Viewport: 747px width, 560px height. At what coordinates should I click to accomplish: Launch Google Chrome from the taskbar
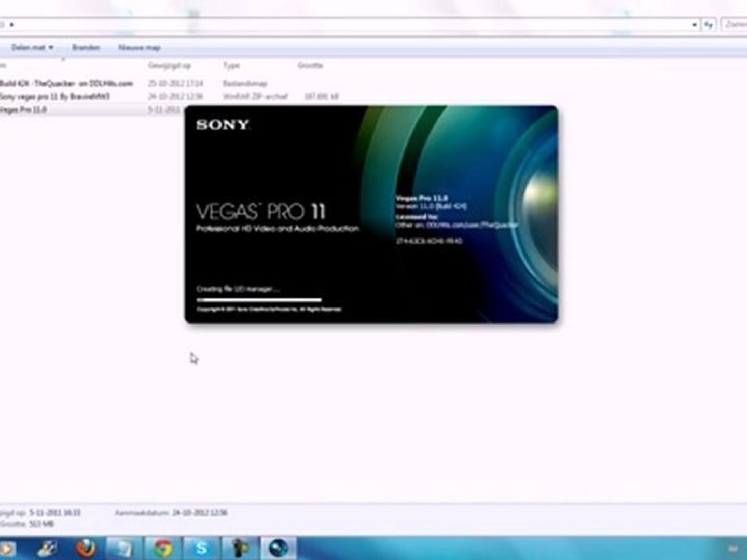pos(163,548)
